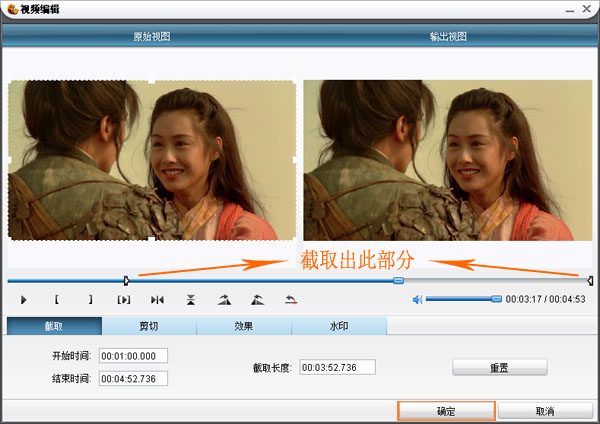This screenshot has width=600, height=424.
Task: Rotate video clockwise icon
Action: [x=224, y=300]
